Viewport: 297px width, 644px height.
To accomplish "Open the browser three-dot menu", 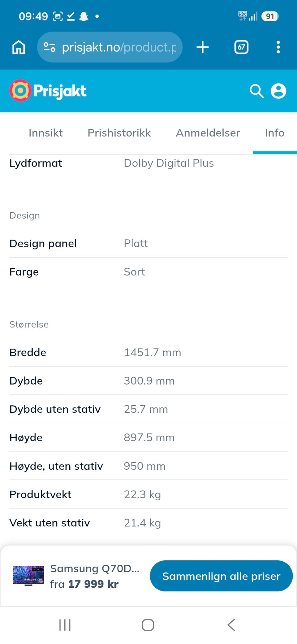I will [278, 47].
